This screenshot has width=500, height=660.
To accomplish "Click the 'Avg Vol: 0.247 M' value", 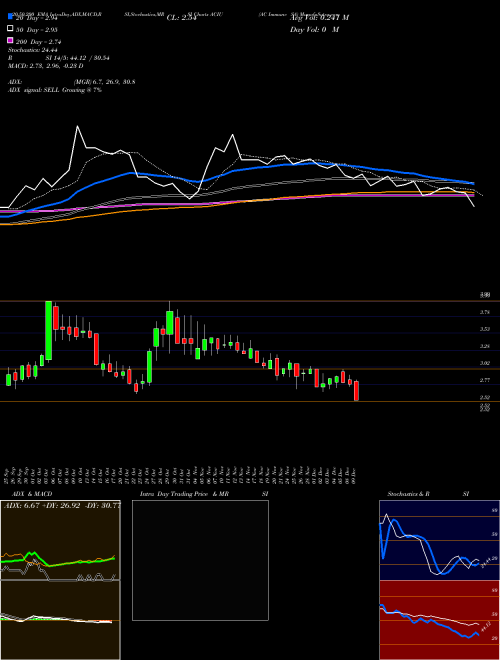I will [320, 18].
